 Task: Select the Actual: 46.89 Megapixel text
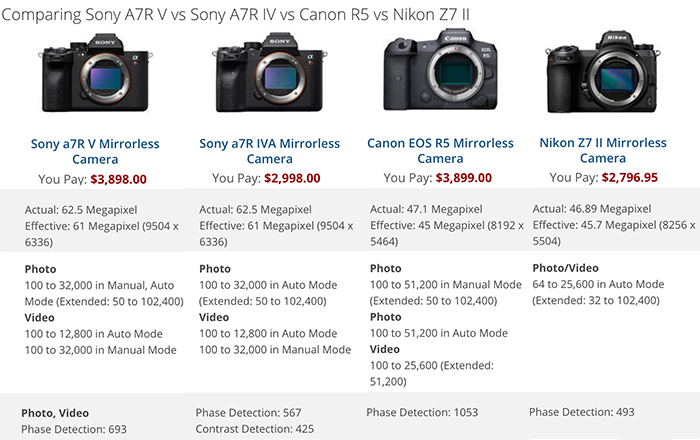[592, 208]
